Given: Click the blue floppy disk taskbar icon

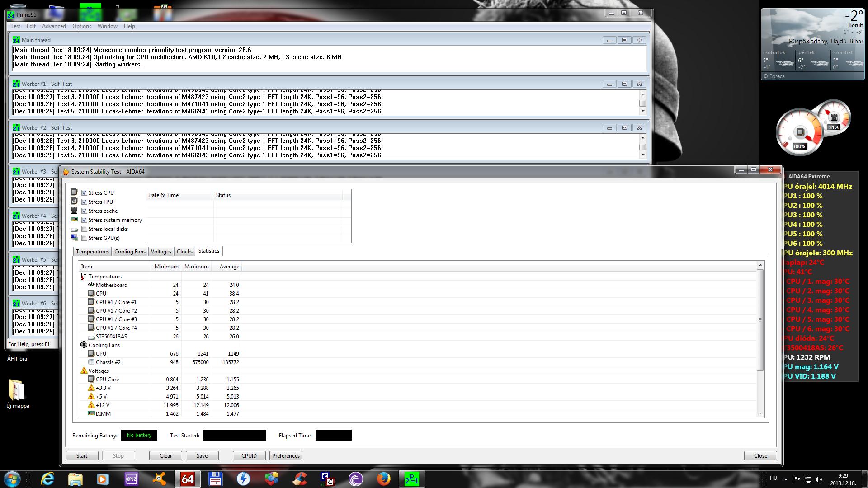Looking at the screenshot, I should (215, 479).
